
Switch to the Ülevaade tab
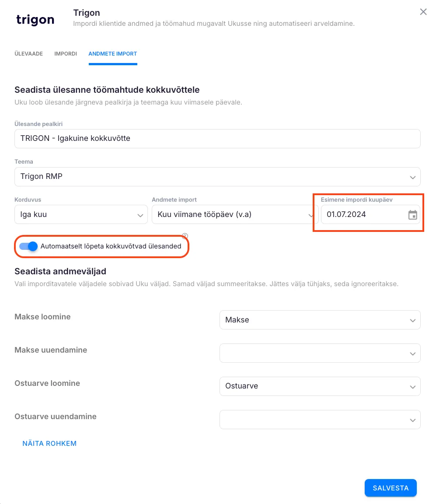29,54
